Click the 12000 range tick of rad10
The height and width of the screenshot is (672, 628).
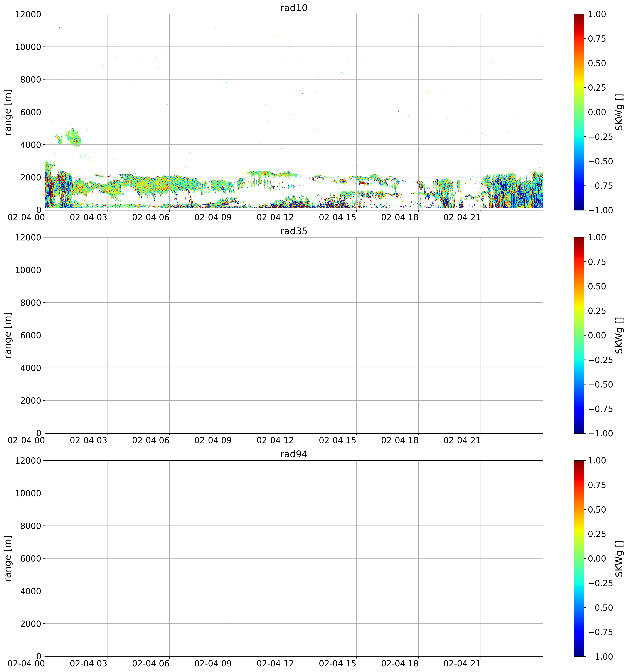(x=28, y=14)
